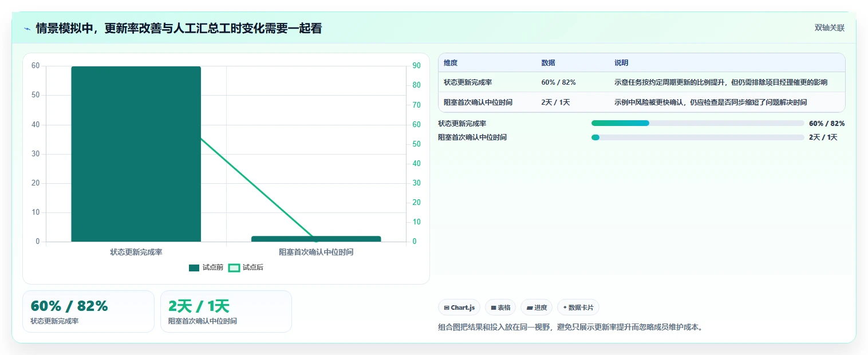Screen dimensions: 868x355
Task: Toggle the 试点前 legend item
Action: tap(206, 267)
